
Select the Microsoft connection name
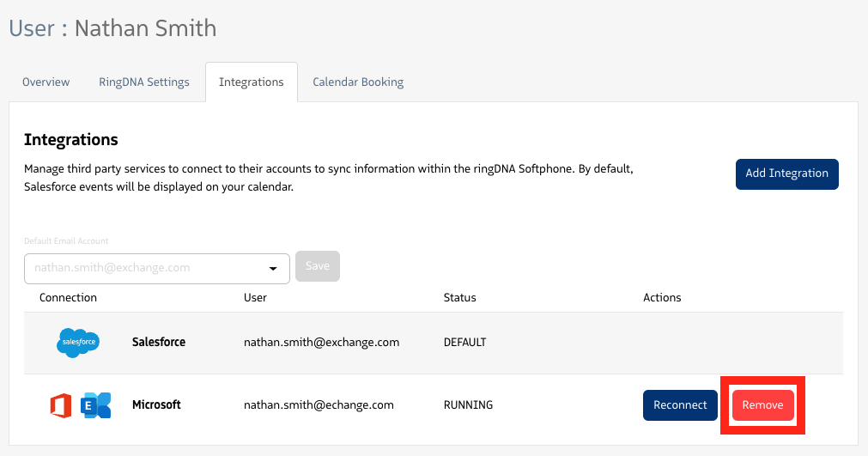point(156,405)
